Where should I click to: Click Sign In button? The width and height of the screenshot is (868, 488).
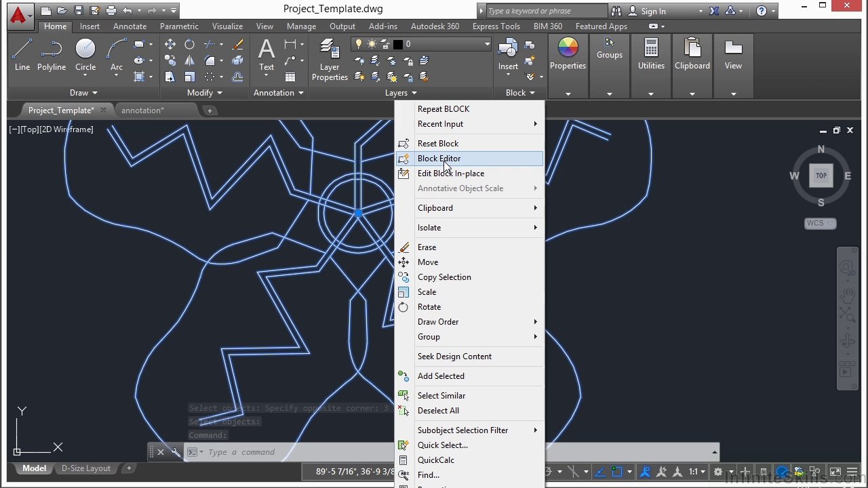click(x=648, y=11)
